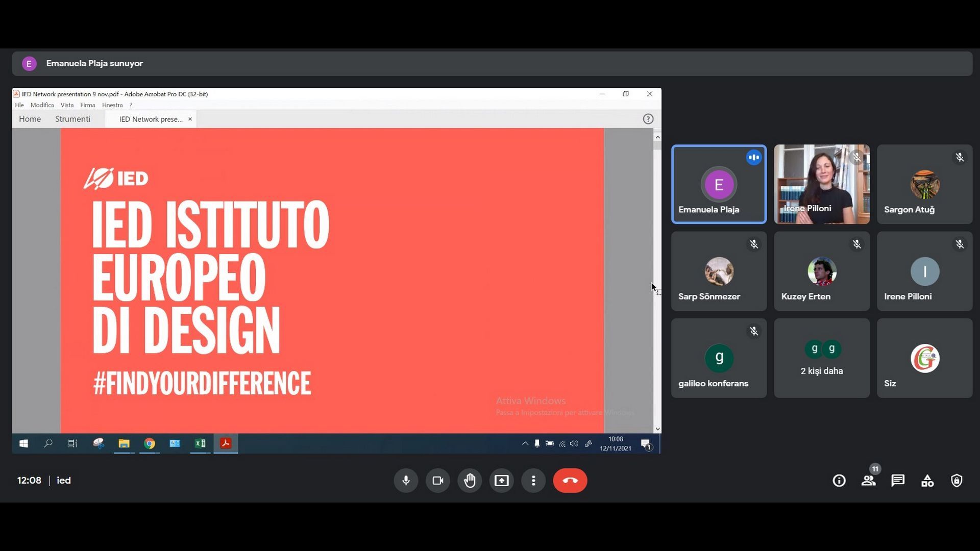Open notification center in shared taskbar
This screenshot has height=551, width=980.
coord(646,444)
